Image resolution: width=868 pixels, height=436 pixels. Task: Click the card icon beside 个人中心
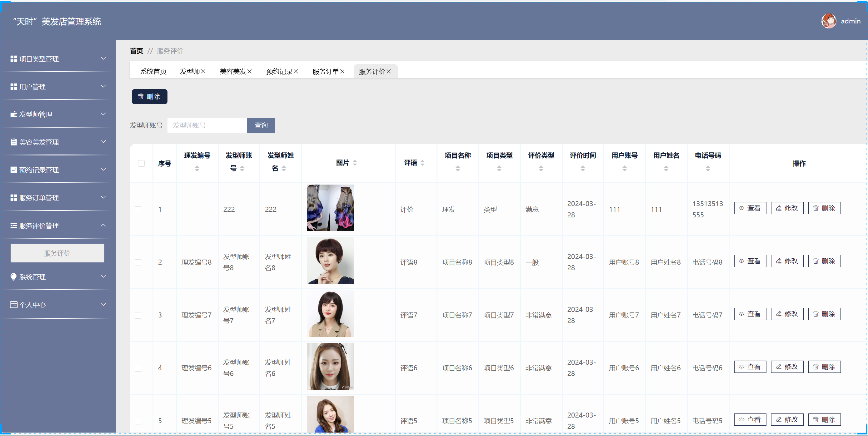tap(13, 305)
